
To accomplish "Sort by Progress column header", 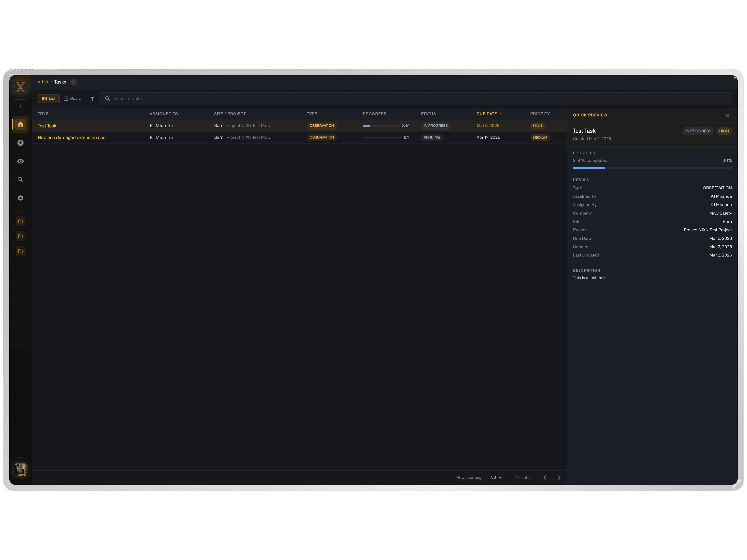I will pyautogui.click(x=374, y=114).
